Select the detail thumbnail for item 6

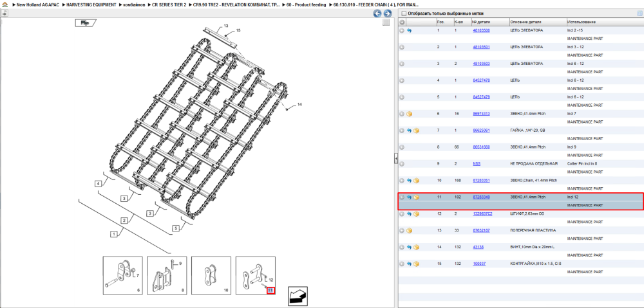[122, 276]
